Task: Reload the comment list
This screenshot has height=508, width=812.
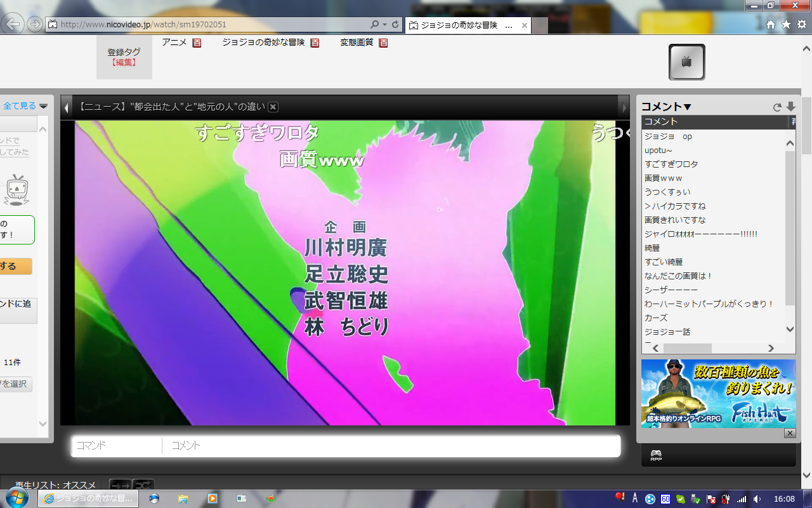Action: coord(777,107)
